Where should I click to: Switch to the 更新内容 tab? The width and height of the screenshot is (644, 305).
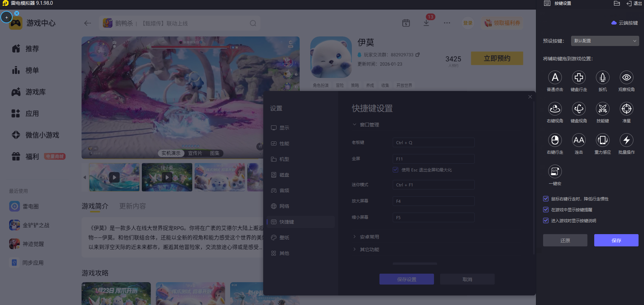click(x=133, y=206)
